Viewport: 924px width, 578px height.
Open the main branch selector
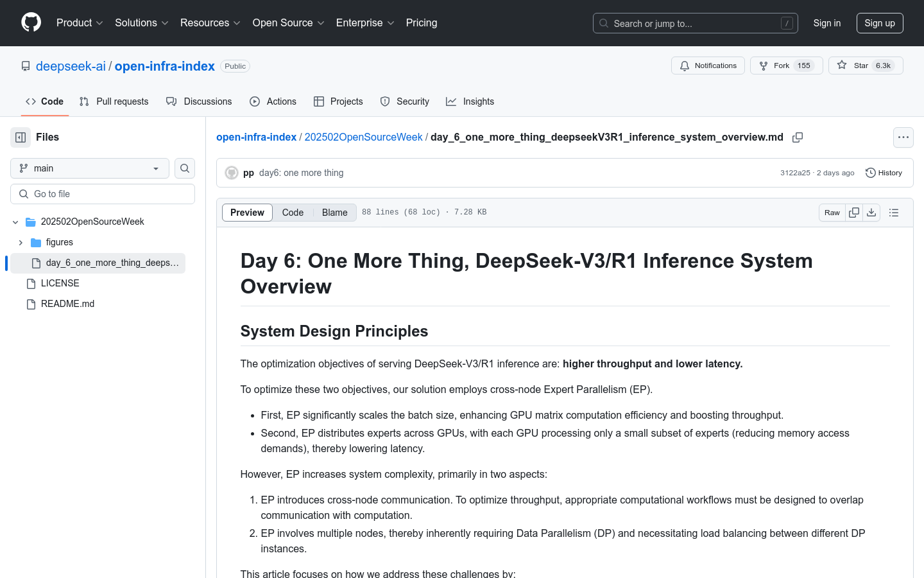coord(90,168)
